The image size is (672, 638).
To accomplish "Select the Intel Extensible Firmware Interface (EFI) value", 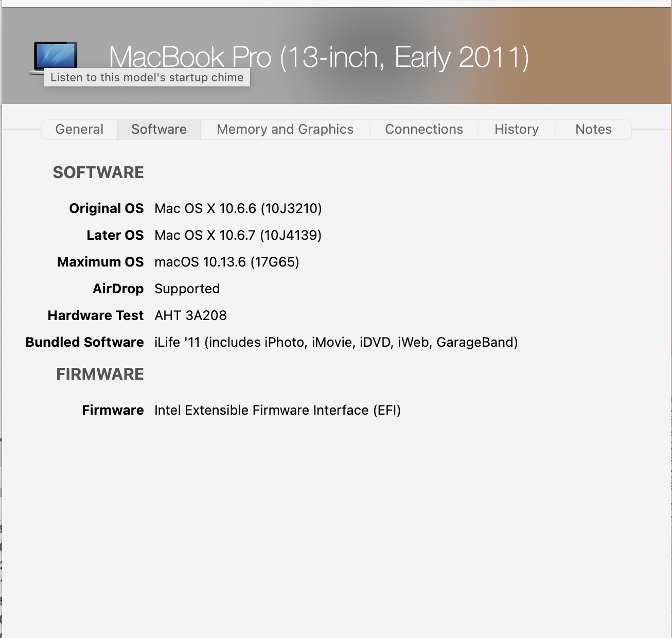I will (278, 410).
